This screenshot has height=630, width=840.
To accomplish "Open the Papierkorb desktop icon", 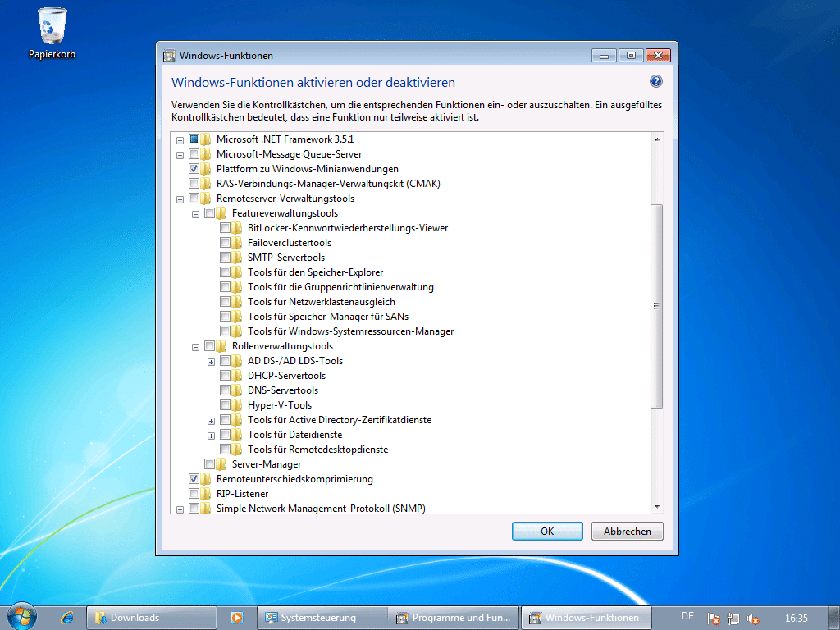I will coord(52,33).
